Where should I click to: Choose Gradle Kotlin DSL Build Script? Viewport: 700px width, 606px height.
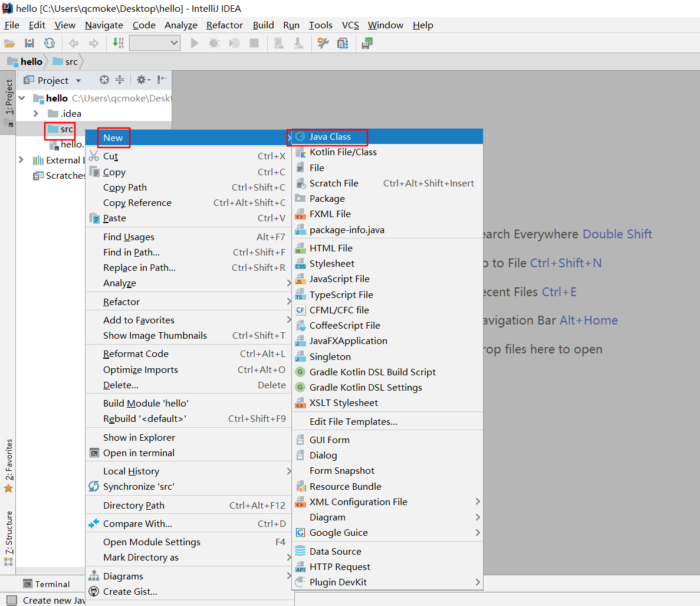pos(387,372)
